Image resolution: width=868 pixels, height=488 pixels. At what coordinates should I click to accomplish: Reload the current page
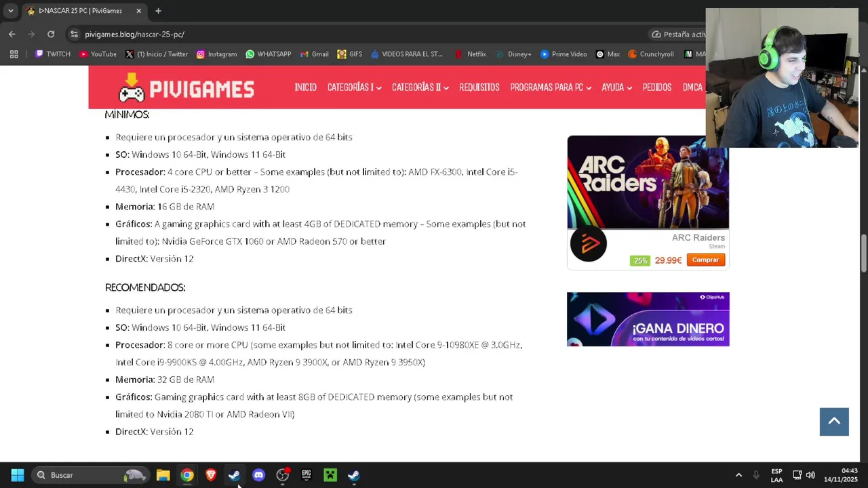pyautogui.click(x=51, y=34)
